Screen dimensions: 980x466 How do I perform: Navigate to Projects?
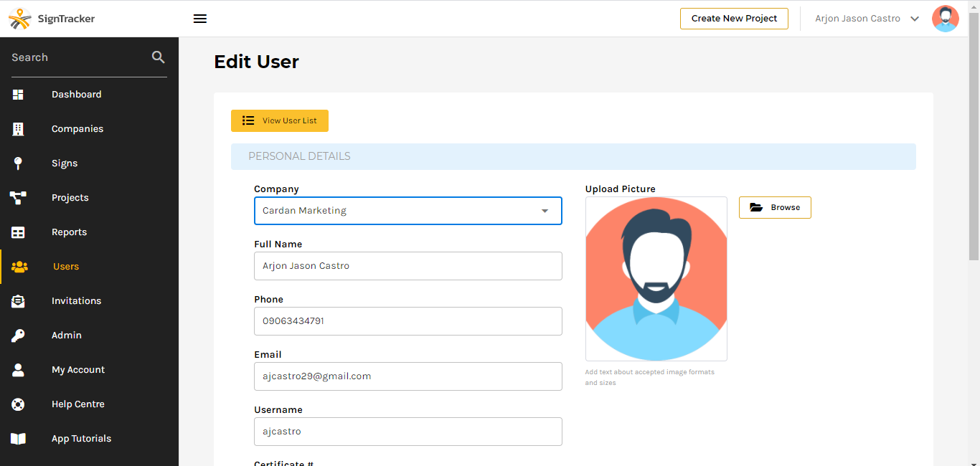(89, 198)
